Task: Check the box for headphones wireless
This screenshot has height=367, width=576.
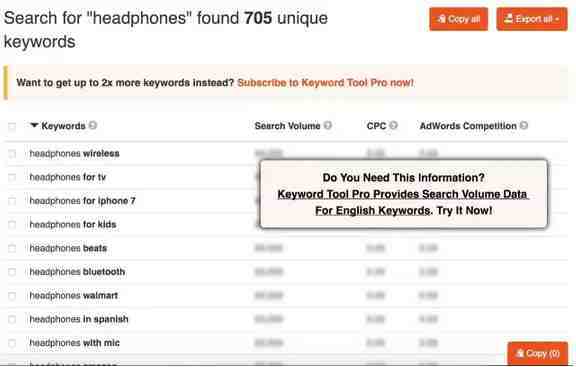Action: 12,154
